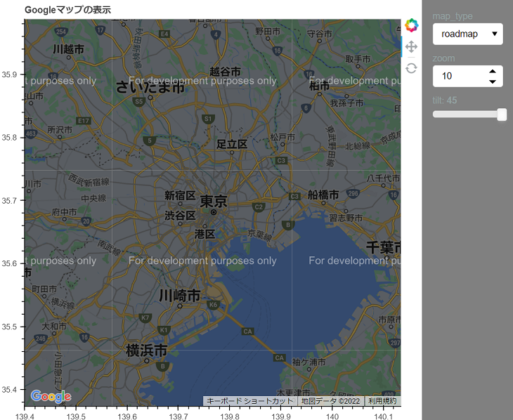
Task: Click the Reset tool icon
Action: coord(411,68)
